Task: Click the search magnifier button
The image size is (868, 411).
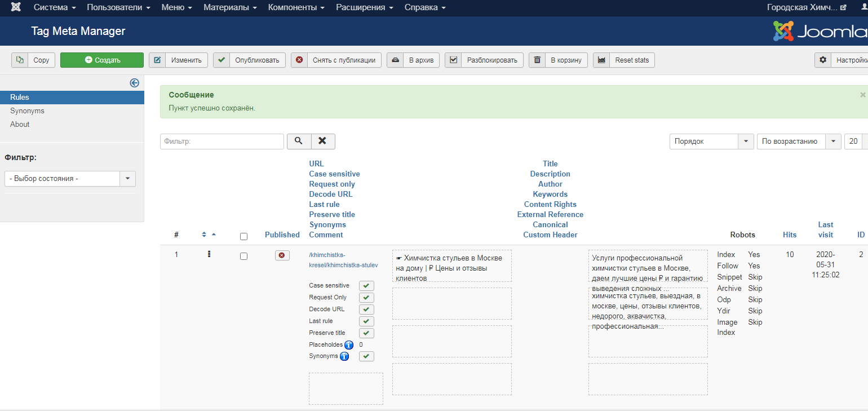Action: [x=299, y=142]
